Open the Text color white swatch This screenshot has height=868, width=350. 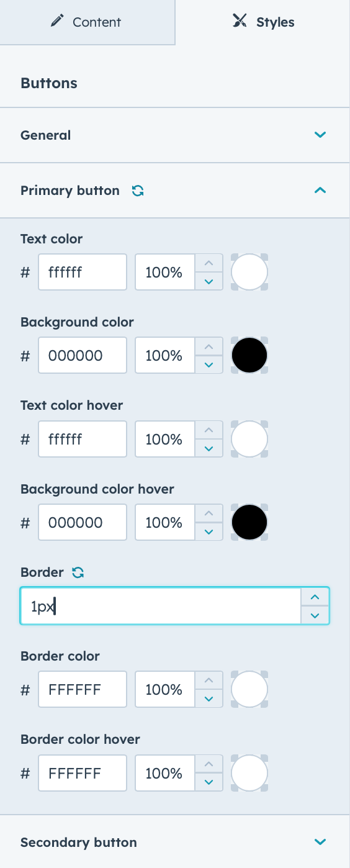point(249,272)
